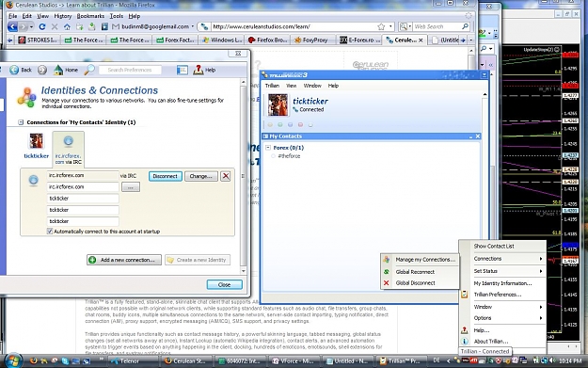The image size is (588, 368).
Task: Select the irc.ircforex.com connection icon
Action: click(x=69, y=141)
